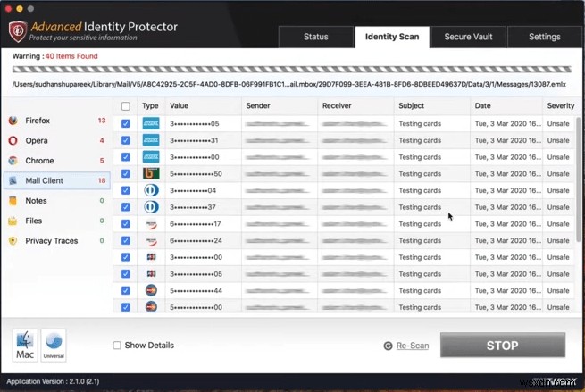585x392 pixels.
Task: Select Privacy Traces label in sidebar
Action: pos(52,241)
